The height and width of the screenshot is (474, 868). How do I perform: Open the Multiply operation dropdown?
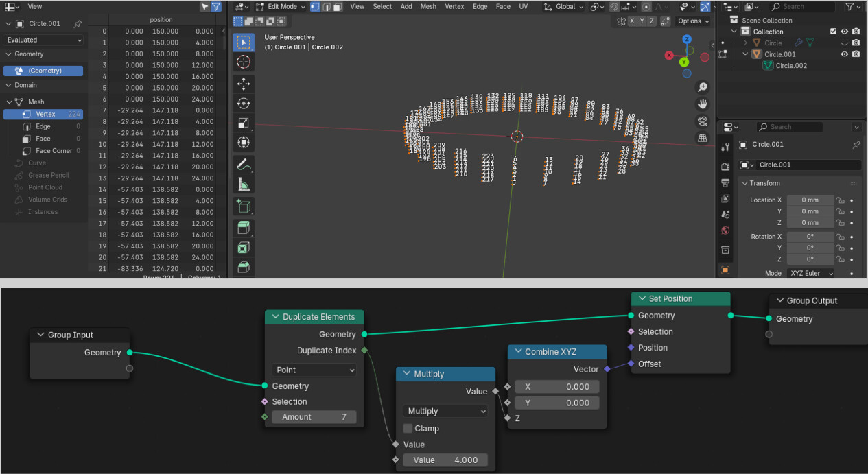(445, 411)
